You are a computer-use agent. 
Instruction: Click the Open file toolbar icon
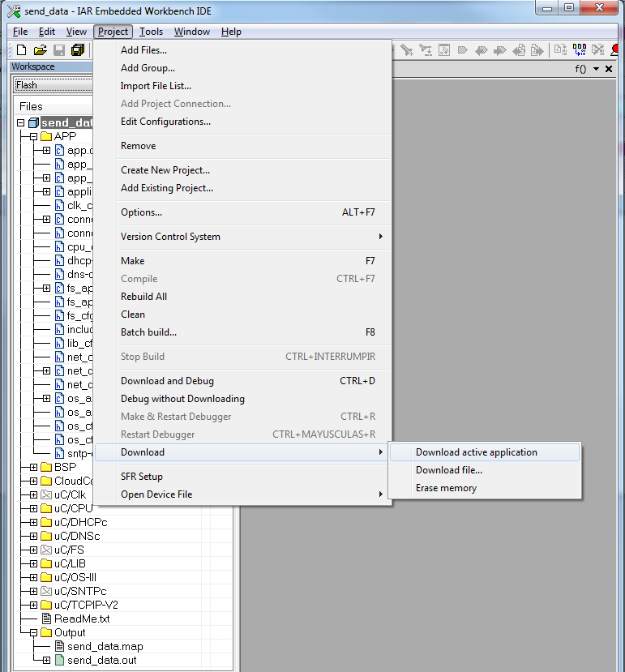point(41,50)
